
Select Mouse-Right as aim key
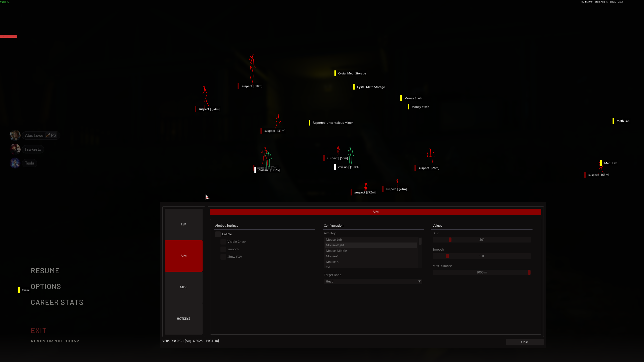pos(371,245)
